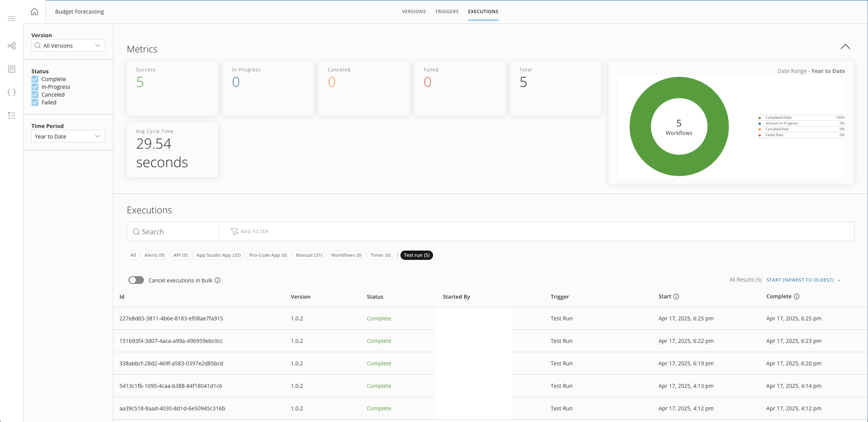This screenshot has height=422, width=868.
Task: Click the home icon
Action: [35, 12]
